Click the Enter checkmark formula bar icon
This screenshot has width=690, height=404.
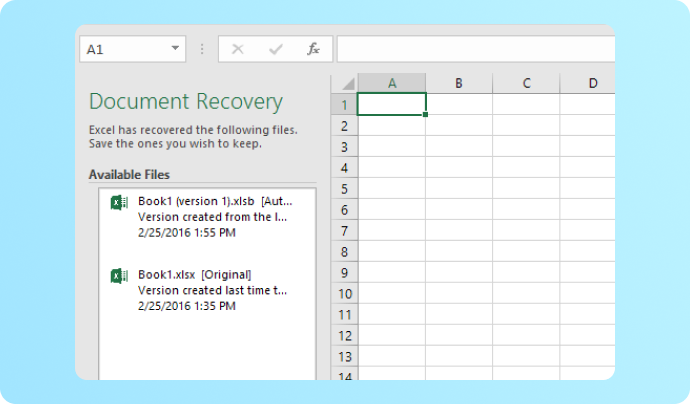click(x=275, y=49)
